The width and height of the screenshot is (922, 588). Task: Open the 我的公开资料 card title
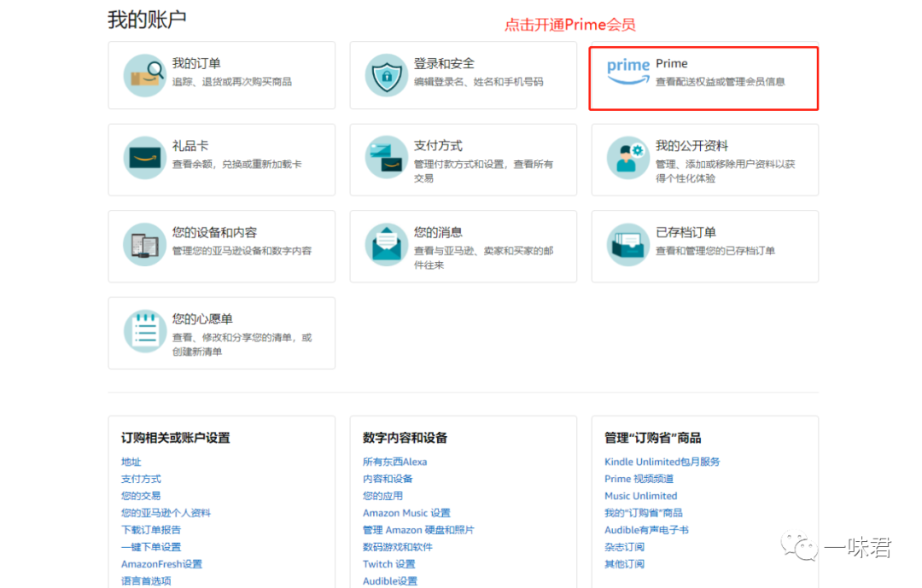pos(692,146)
